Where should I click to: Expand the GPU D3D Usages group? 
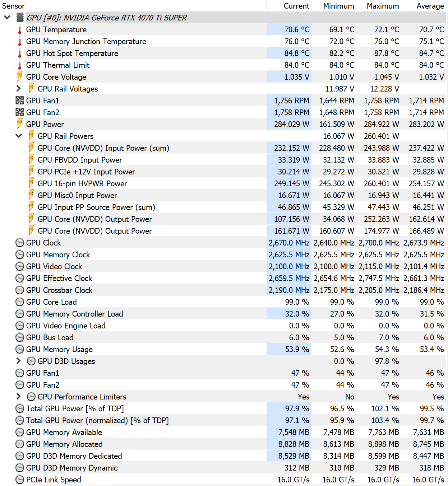[x=19, y=361]
